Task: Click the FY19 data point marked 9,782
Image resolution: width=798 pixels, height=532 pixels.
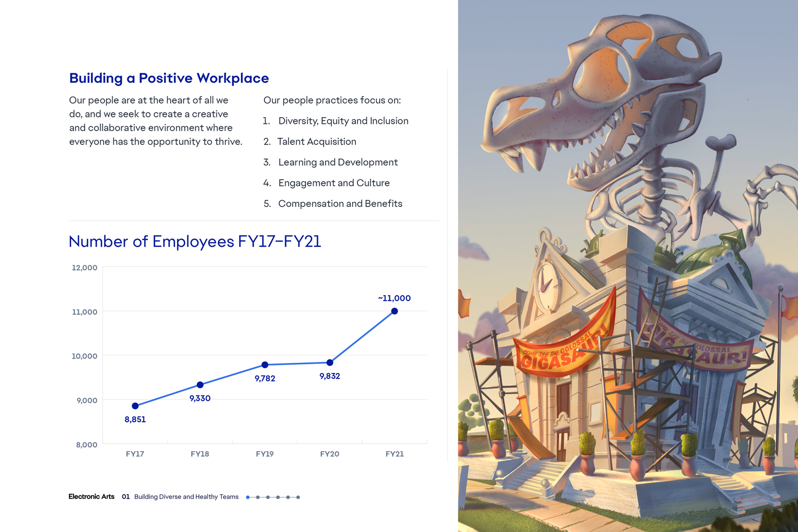Action: point(265,365)
